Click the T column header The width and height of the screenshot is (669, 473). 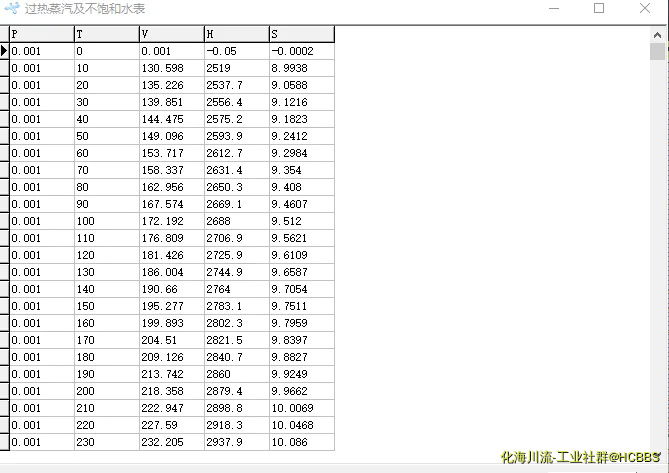click(107, 34)
